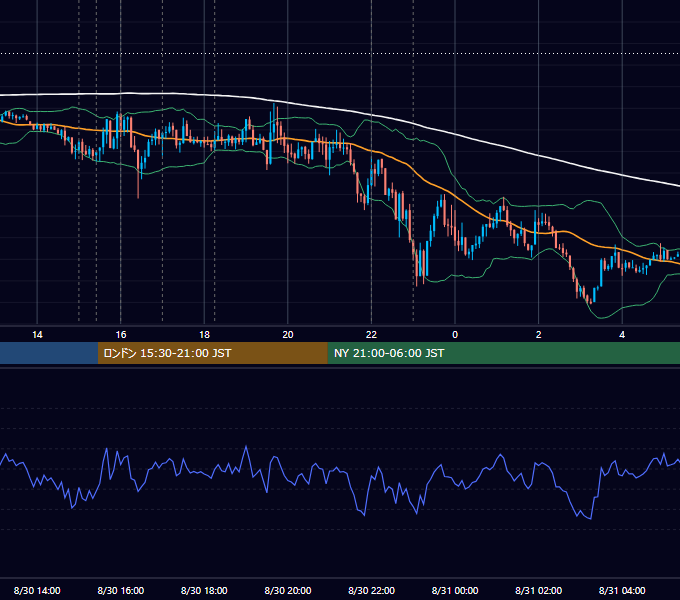
Task: Click the 8/30 18:00 date label
Action: pos(204,590)
